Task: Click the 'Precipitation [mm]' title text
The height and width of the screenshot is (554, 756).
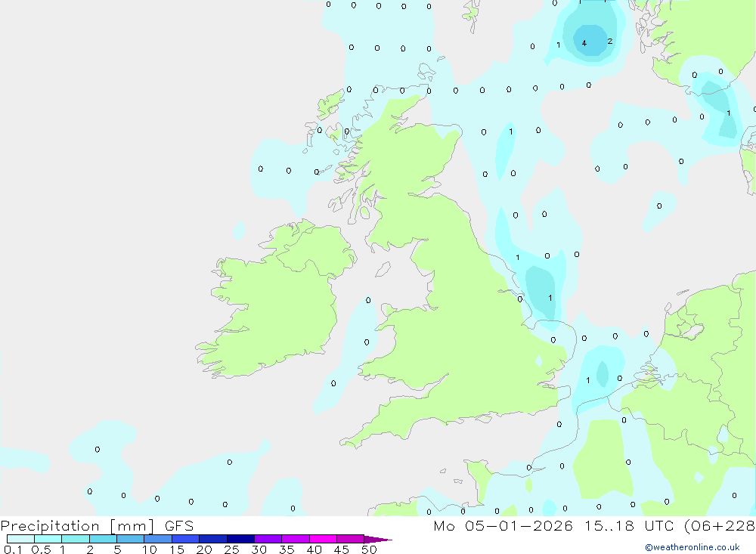Action: pos(77,526)
